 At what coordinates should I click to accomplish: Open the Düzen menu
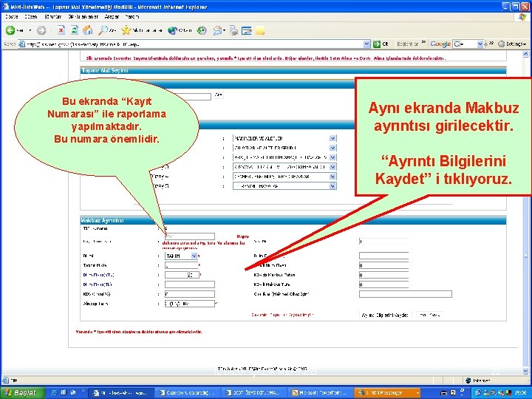[x=30, y=16]
